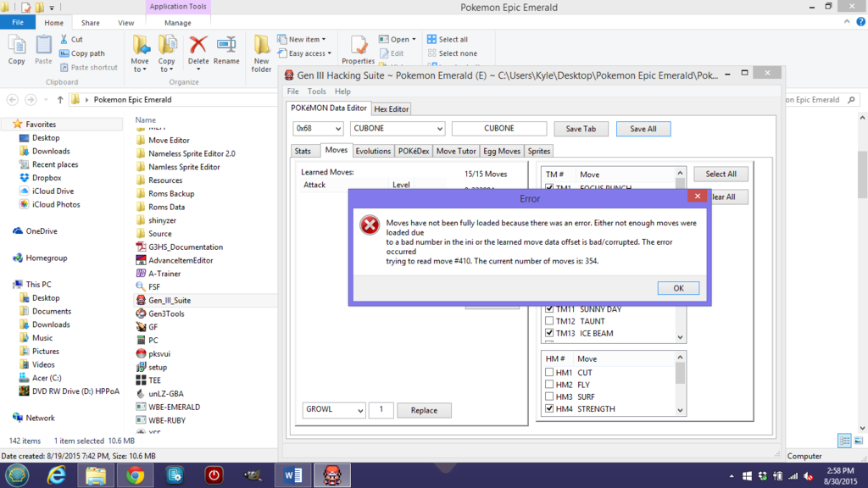The width and height of the screenshot is (868, 488).
Task: Click the Copy path icon
Action: [x=64, y=53]
